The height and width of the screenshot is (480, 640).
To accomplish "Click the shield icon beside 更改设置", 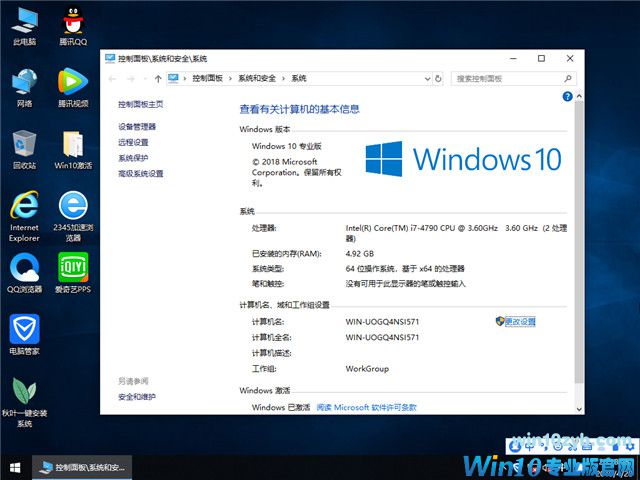I will (x=500, y=321).
